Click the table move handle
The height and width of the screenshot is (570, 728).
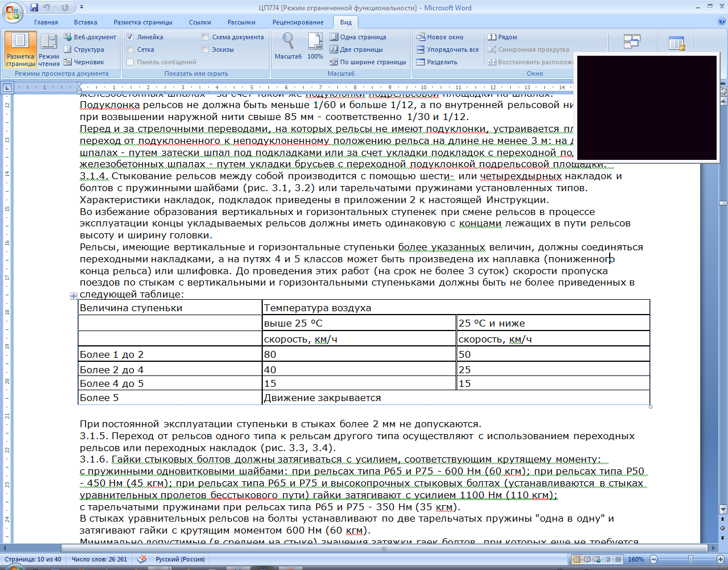73,296
